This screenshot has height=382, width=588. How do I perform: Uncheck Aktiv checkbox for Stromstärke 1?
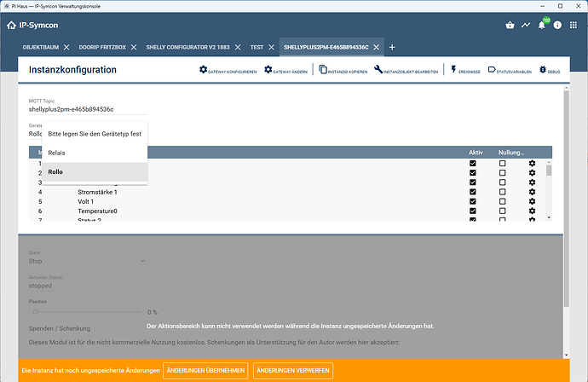(x=473, y=192)
